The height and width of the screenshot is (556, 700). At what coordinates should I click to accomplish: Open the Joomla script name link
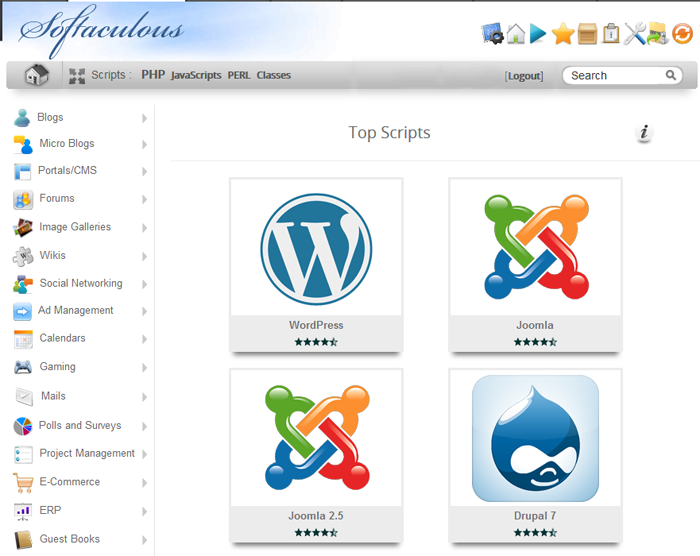535,325
